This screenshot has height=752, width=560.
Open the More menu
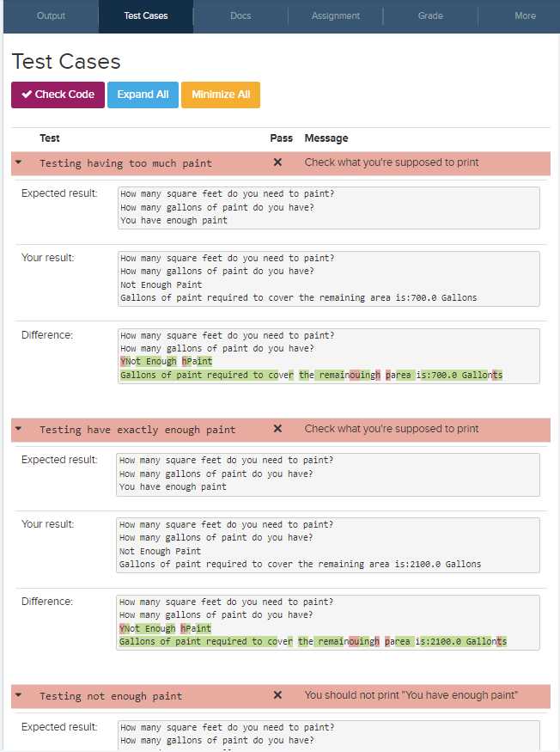coord(525,15)
